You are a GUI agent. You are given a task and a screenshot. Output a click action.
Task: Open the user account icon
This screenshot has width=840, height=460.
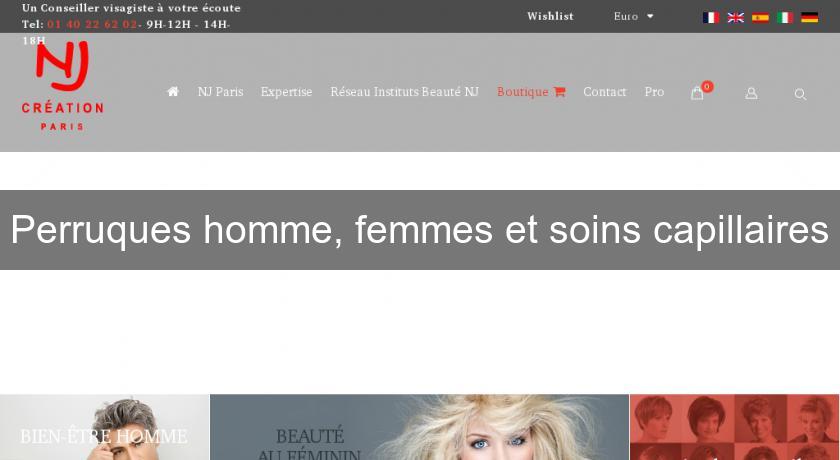click(751, 94)
